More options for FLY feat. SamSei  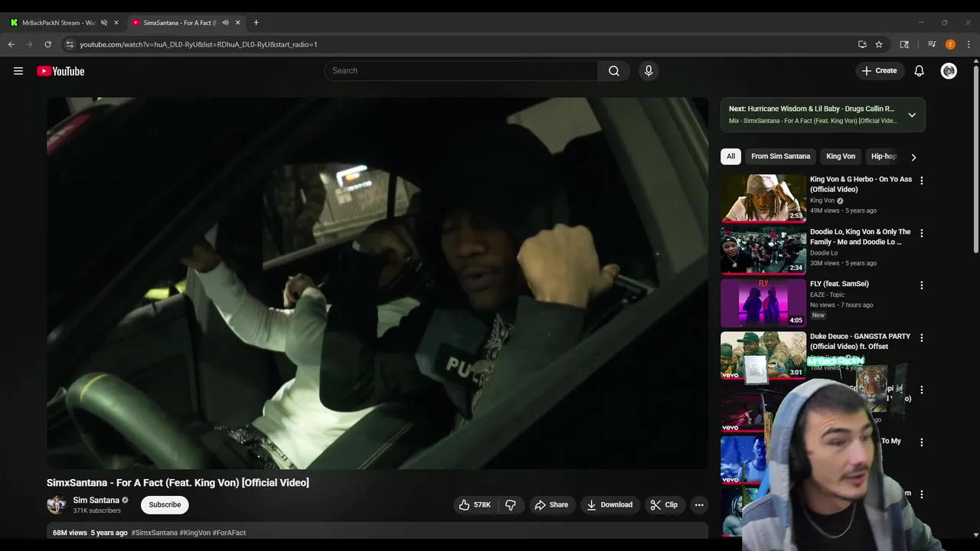coord(921,285)
